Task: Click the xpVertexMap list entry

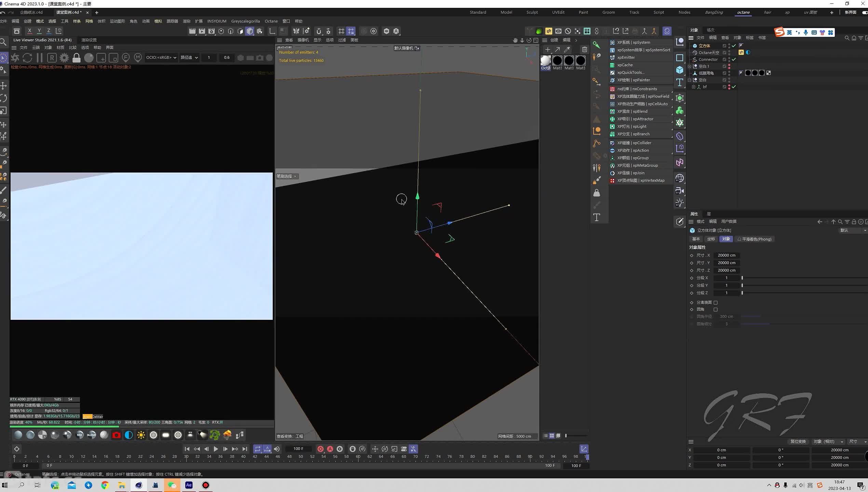Action: click(x=641, y=180)
